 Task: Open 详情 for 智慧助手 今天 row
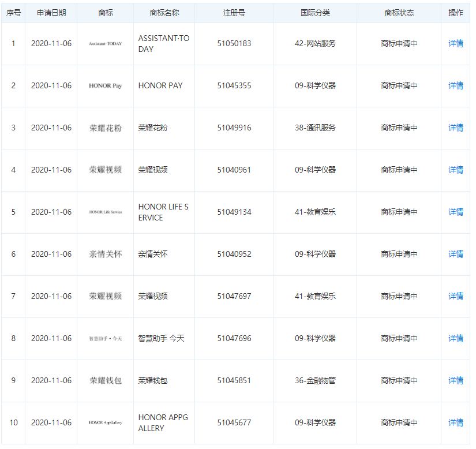click(x=455, y=338)
